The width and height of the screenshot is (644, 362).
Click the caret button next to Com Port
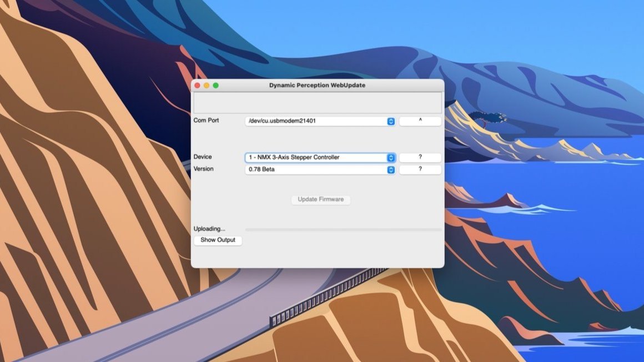tap(420, 121)
